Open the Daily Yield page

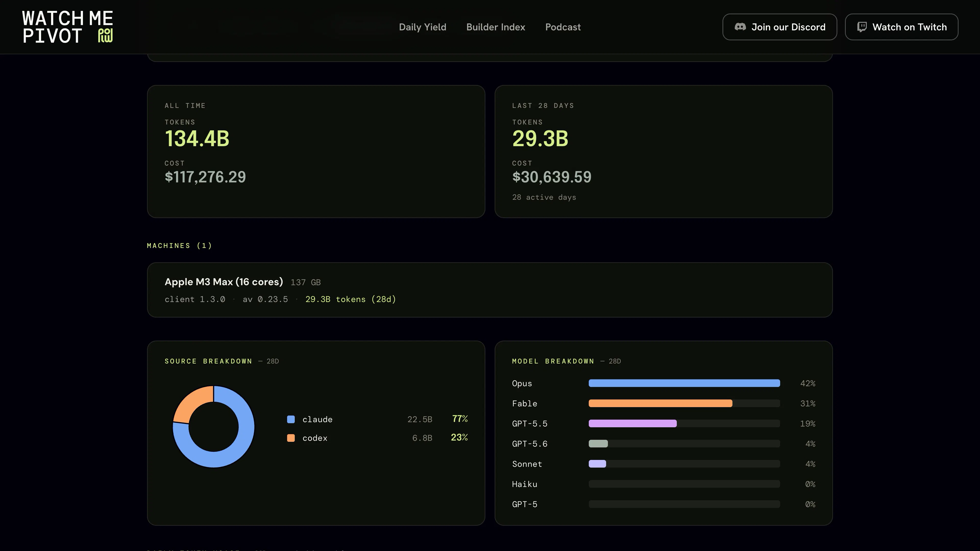coord(422,27)
